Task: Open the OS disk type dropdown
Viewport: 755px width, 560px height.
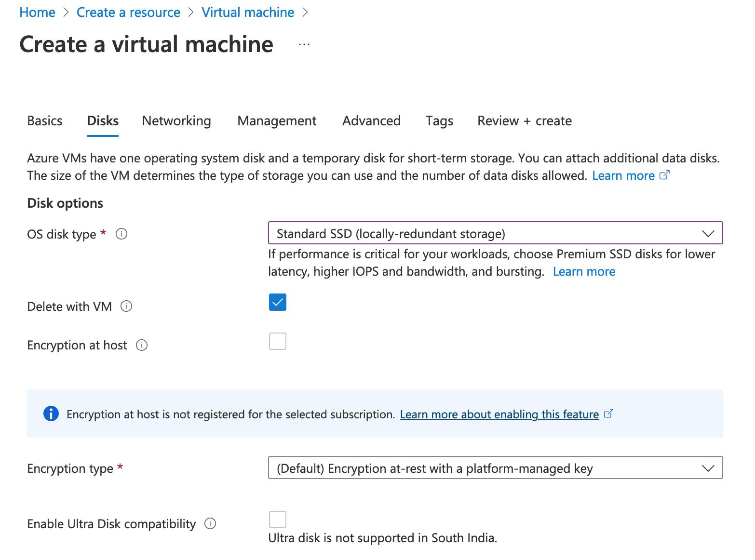Action: (495, 233)
